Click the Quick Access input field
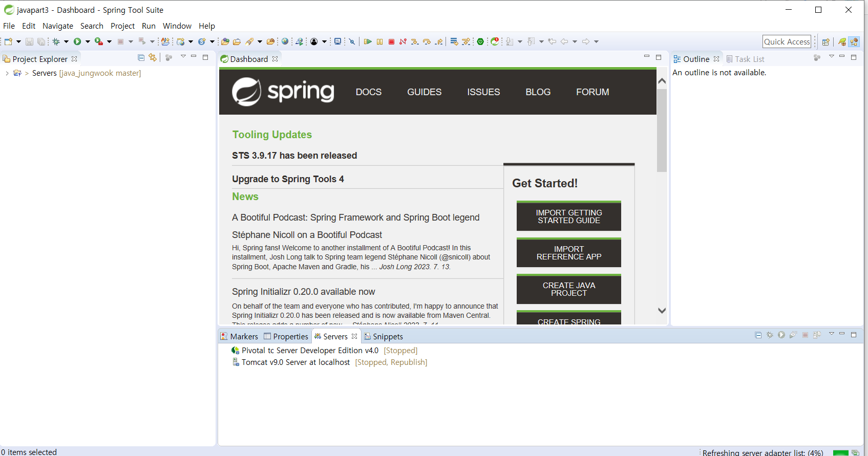Viewport: 868px width, 456px height. pyautogui.click(x=787, y=41)
